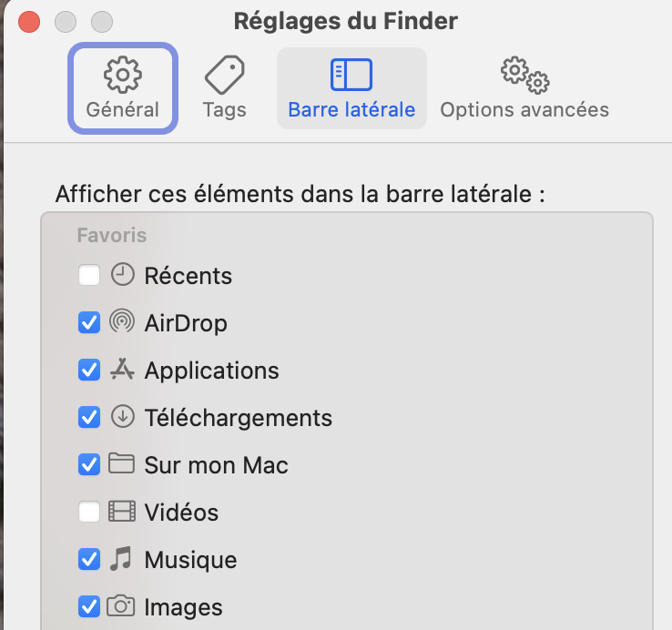Click the Vidéos film strip icon
This screenshot has height=630, width=672.
(x=122, y=512)
